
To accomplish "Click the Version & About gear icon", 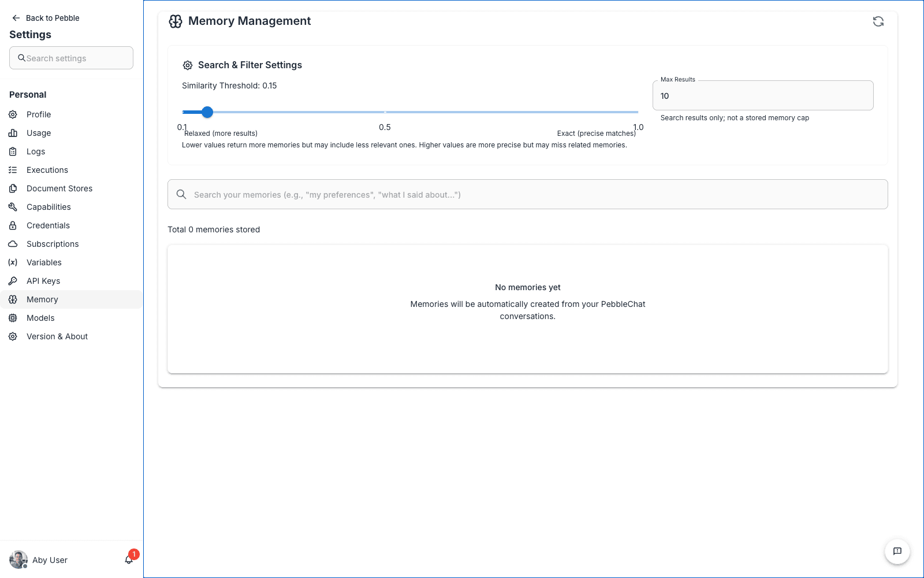I will click(13, 336).
